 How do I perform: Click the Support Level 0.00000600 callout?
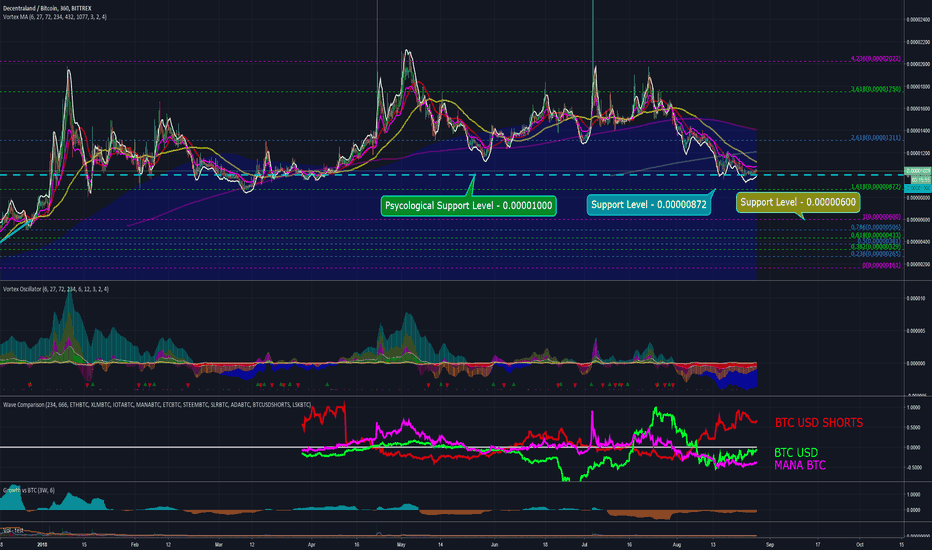pyautogui.click(x=798, y=202)
